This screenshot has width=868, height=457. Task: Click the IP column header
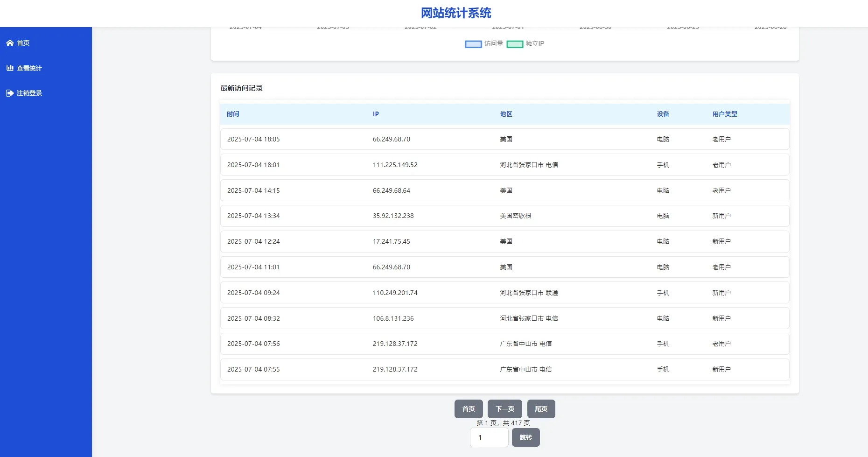pos(376,114)
